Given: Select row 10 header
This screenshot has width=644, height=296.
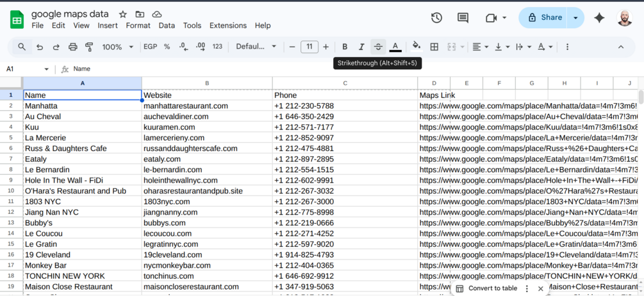Looking at the screenshot, I should (x=11, y=191).
